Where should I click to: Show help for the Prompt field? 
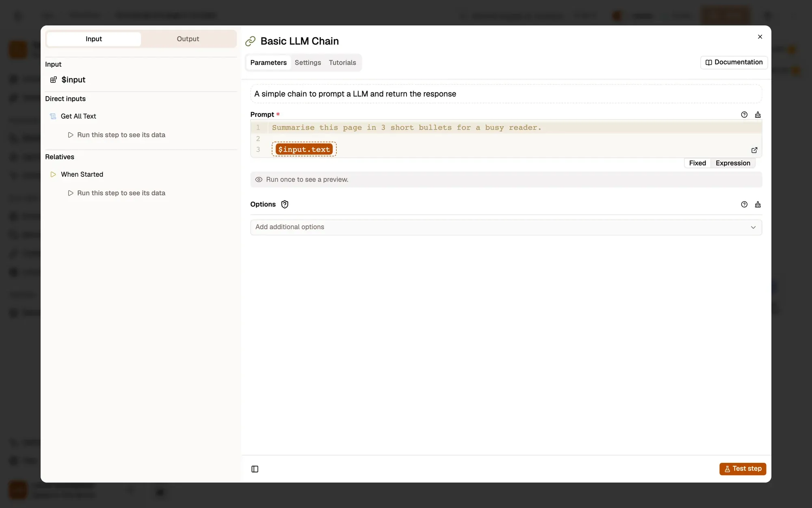(x=744, y=115)
